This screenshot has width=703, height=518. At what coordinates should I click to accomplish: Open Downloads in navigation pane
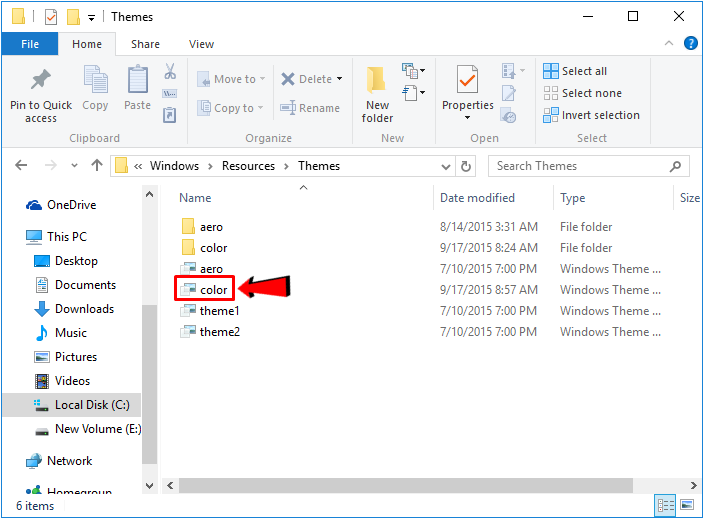74,309
